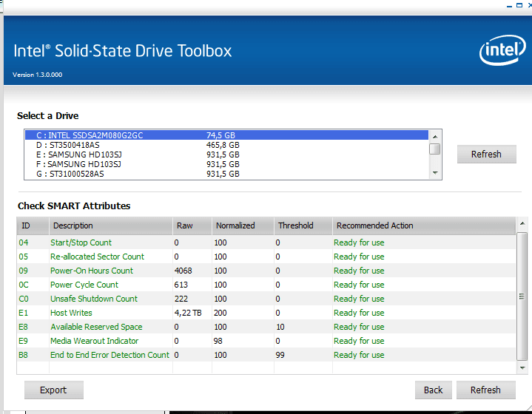Select Unsafe Shutdown Count attribute
Image resolution: width=532 pixels, height=414 pixels.
(266, 299)
